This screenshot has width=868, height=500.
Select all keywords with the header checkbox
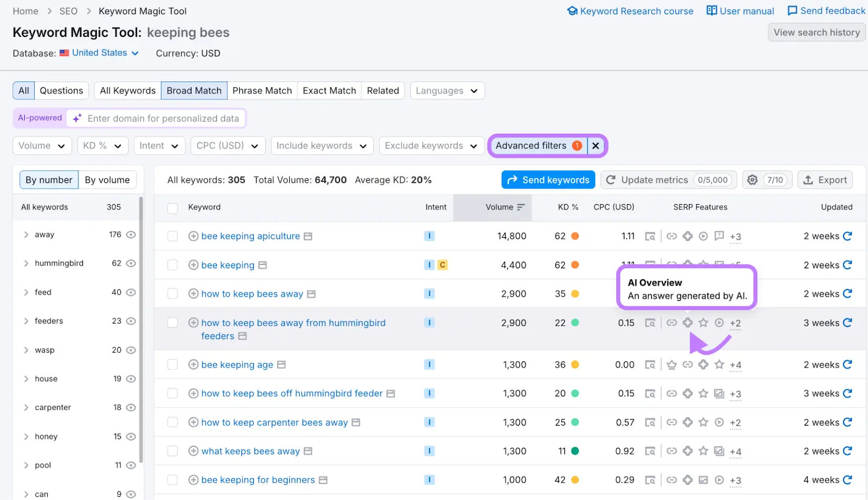(x=172, y=207)
